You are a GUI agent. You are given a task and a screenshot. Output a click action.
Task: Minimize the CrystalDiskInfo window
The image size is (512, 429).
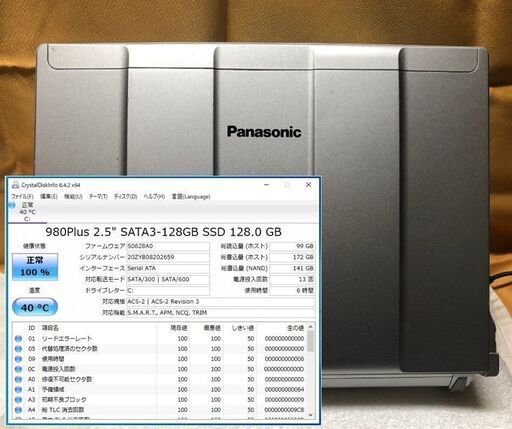pos(267,184)
